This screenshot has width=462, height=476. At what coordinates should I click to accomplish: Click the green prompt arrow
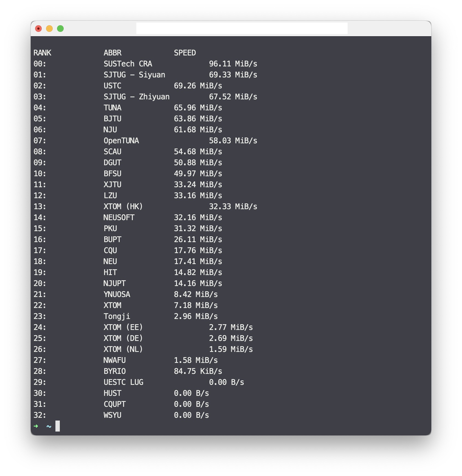[36, 426]
